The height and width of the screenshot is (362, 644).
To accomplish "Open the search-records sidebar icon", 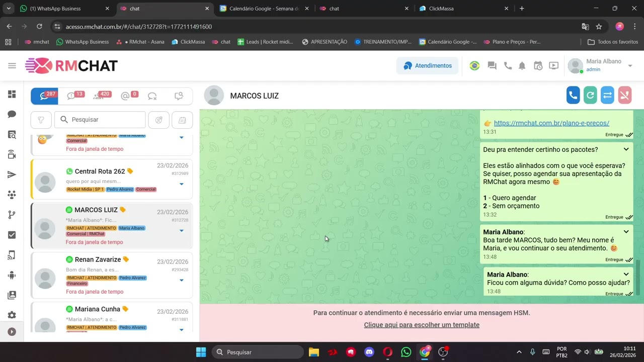I will coord(12,135).
